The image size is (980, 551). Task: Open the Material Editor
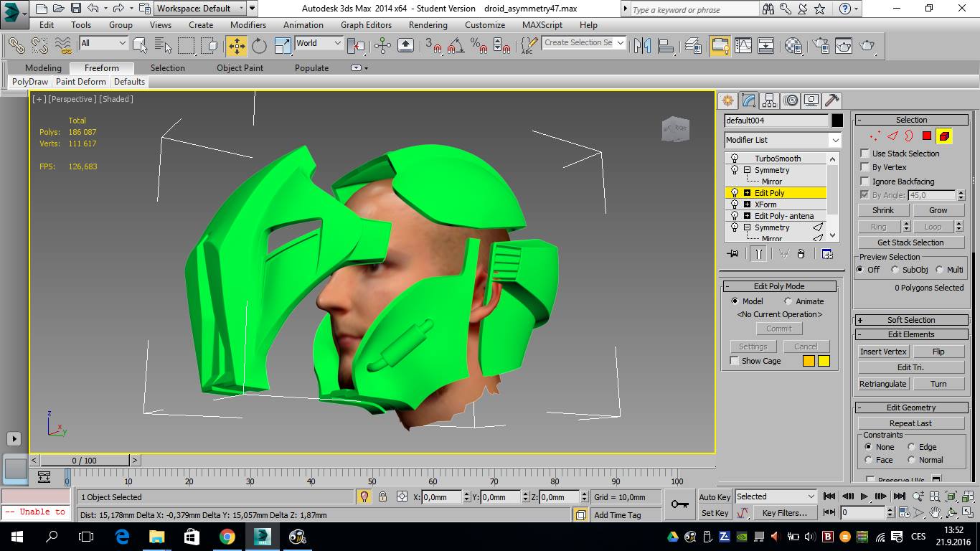pos(793,46)
